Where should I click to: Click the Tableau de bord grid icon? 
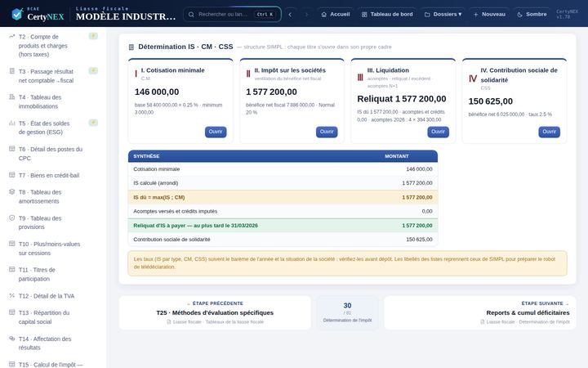point(364,14)
